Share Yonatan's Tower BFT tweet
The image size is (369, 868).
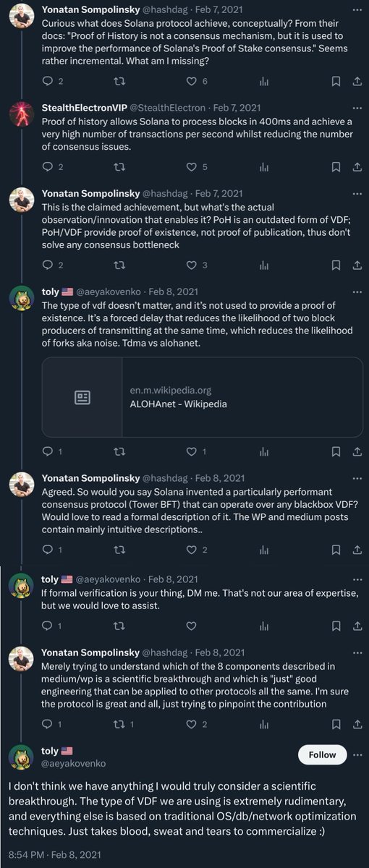[x=356, y=550]
